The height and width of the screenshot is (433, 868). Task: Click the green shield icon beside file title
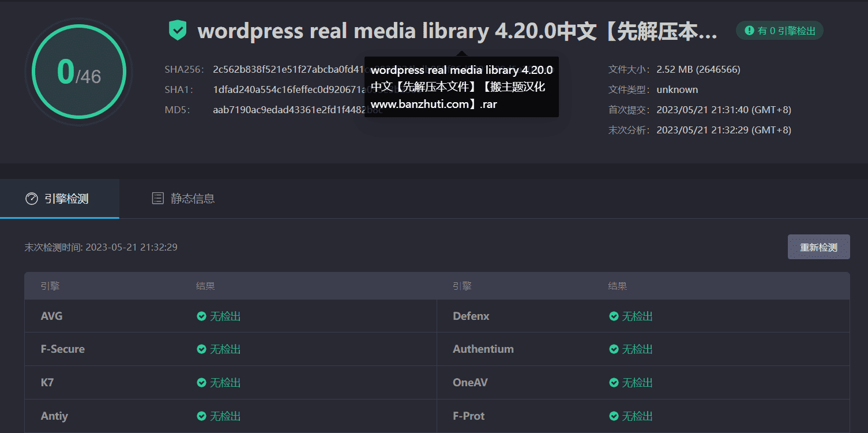178,30
